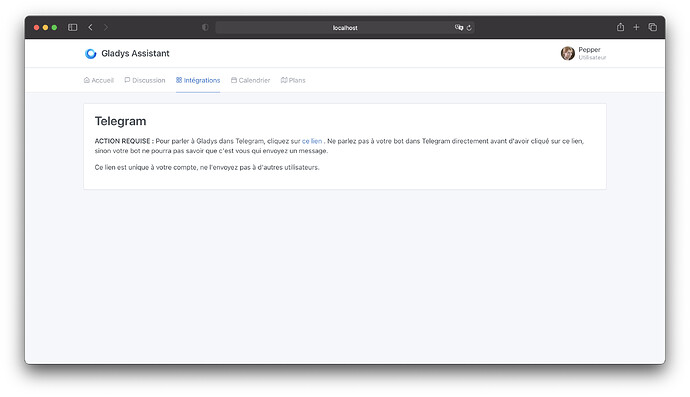Open the Calendrier tab
Image resolution: width=690 pixels, height=397 pixels.
coord(250,80)
